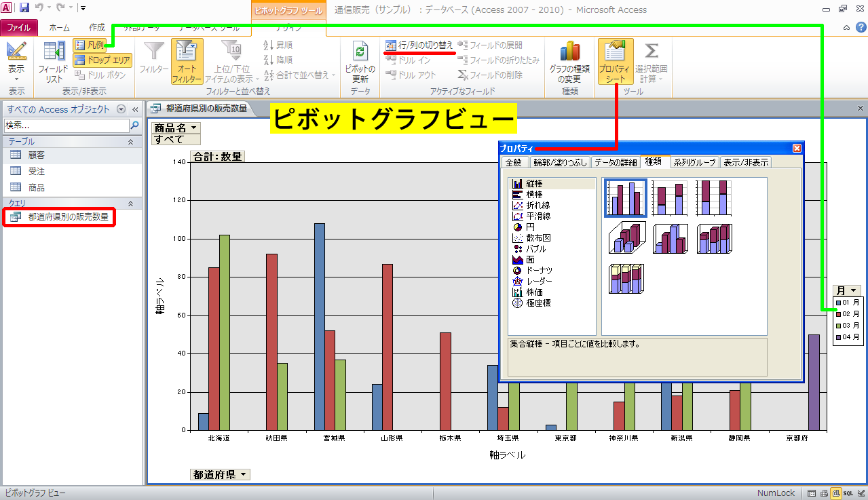Click the 02 月 red legend swatch
The width and height of the screenshot is (868, 500).
839,314
